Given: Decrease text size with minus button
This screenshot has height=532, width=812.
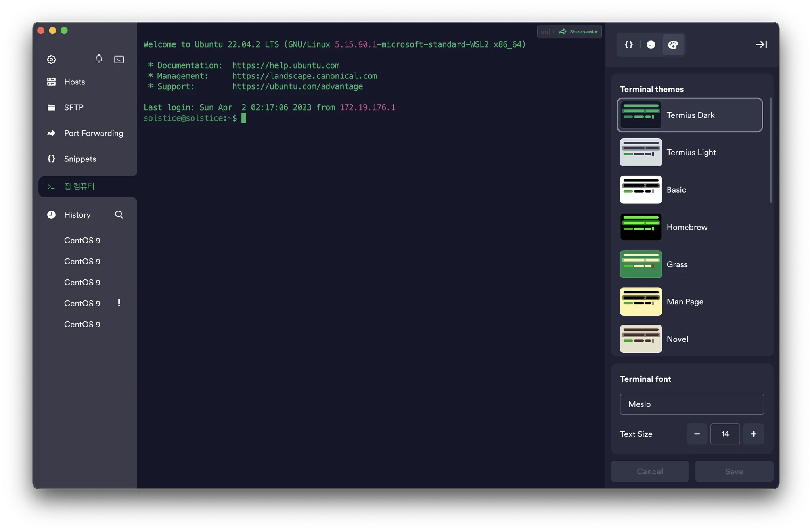Looking at the screenshot, I should point(697,434).
